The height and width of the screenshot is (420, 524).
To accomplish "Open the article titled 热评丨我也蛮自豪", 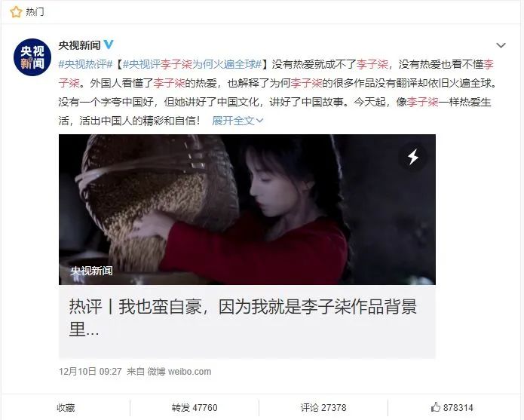I will click(247, 318).
